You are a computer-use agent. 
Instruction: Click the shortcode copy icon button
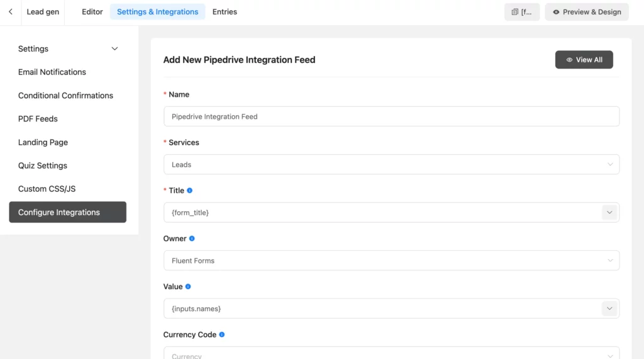pos(522,12)
